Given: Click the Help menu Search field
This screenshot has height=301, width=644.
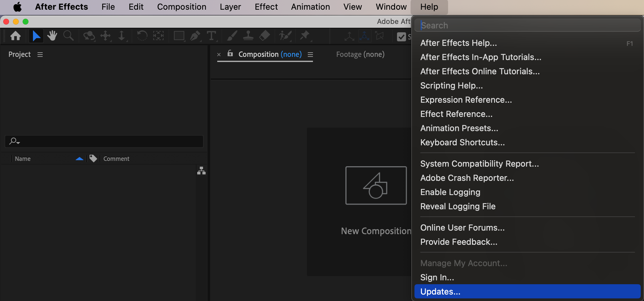Looking at the screenshot, I should pyautogui.click(x=527, y=25).
